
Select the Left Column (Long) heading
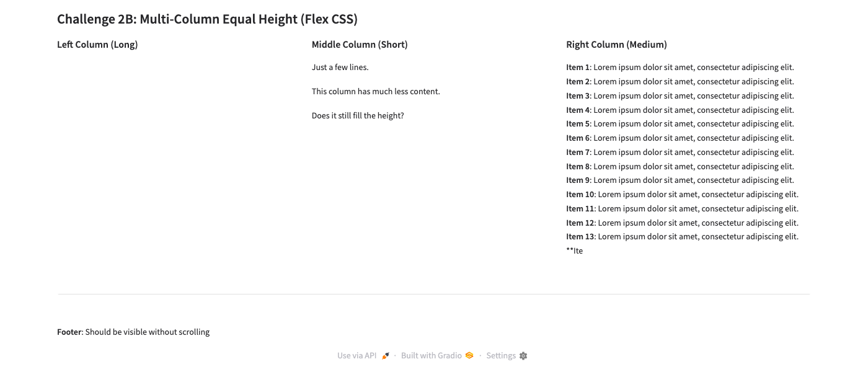(97, 45)
